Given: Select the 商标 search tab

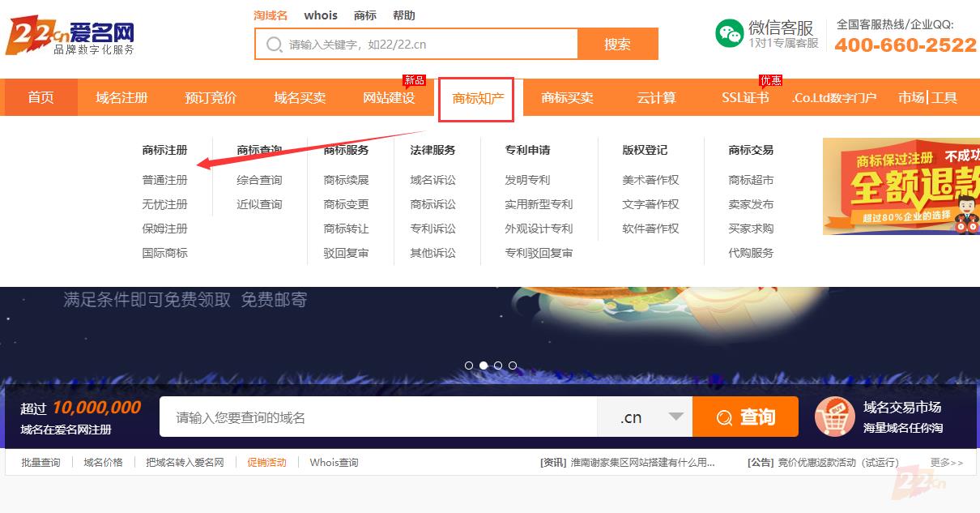Looking at the screenshot, I should point(365,15).
